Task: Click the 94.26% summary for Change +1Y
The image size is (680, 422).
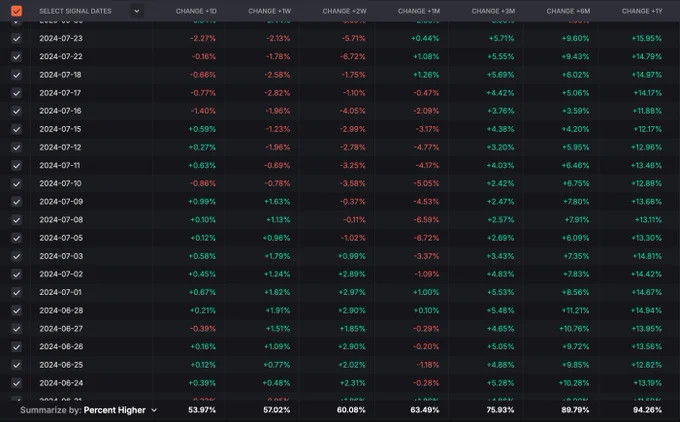Action: (647, 410)
